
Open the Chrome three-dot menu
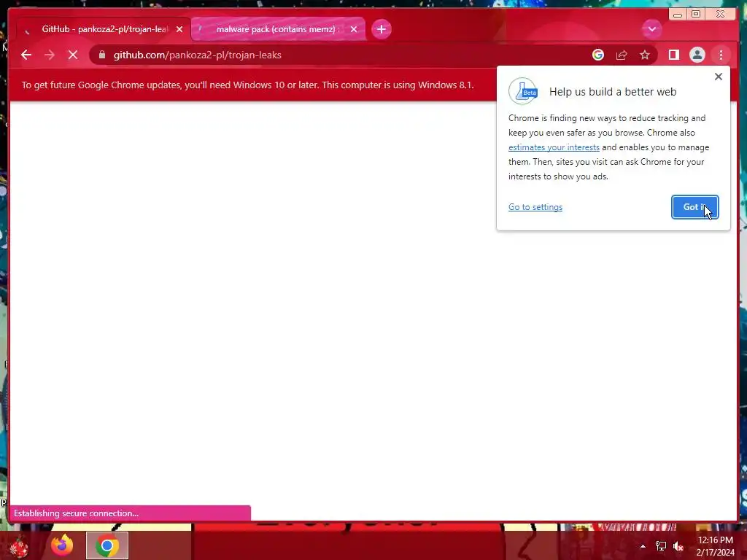pos(721,55)
